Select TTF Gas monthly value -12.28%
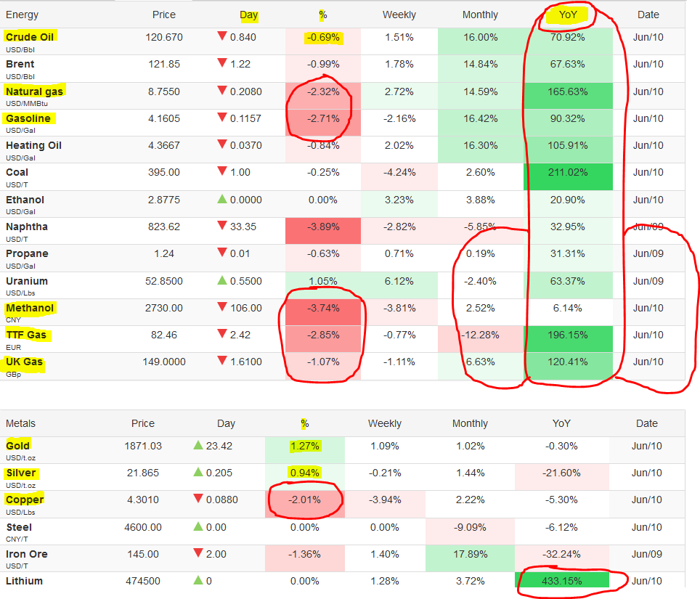Image resolution: width=700 pixels, height=599 pixels. [481, 335]
